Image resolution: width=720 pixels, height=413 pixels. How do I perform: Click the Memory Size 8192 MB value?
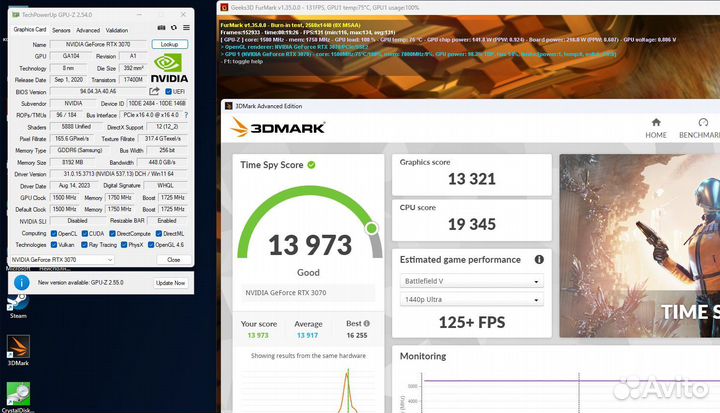point(73,162)
